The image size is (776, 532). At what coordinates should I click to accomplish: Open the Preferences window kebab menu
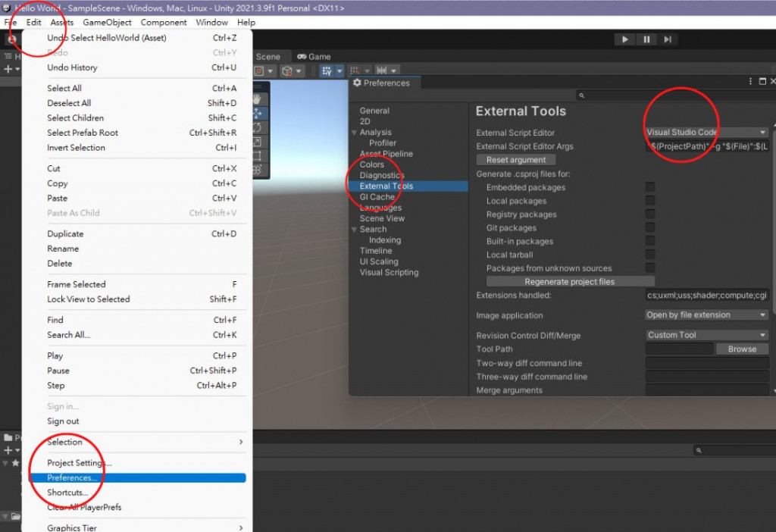(x=750, y=81)
